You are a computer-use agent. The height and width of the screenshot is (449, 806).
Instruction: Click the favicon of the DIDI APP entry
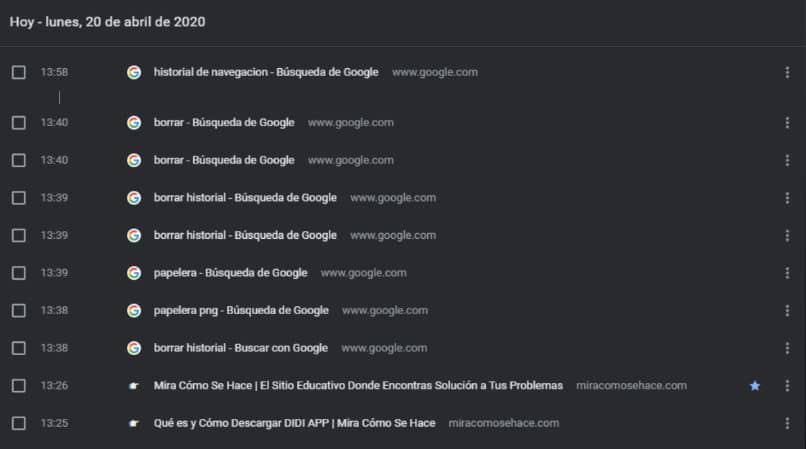(134, 423)
